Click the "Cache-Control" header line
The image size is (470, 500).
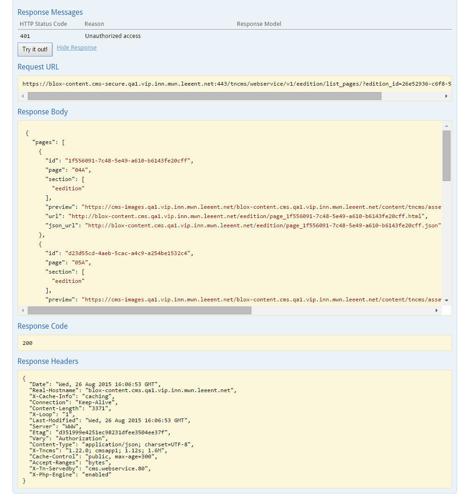tap(93, 457)
